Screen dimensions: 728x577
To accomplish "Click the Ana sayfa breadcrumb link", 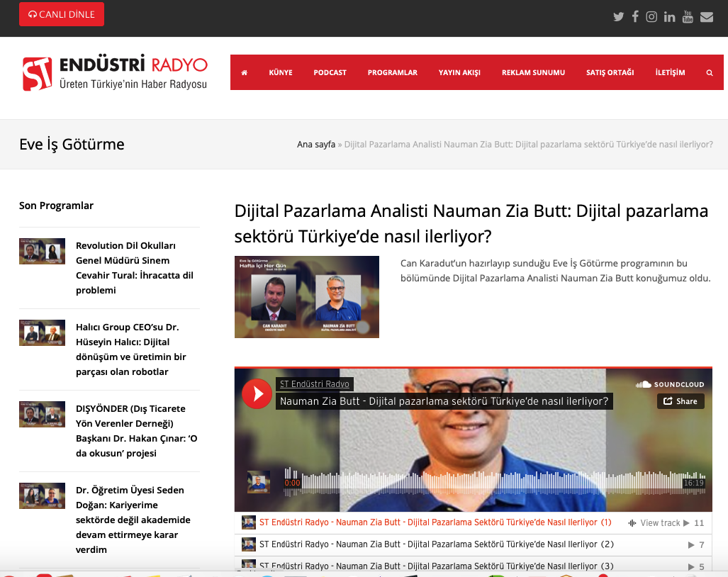I will tap(316, 145).
